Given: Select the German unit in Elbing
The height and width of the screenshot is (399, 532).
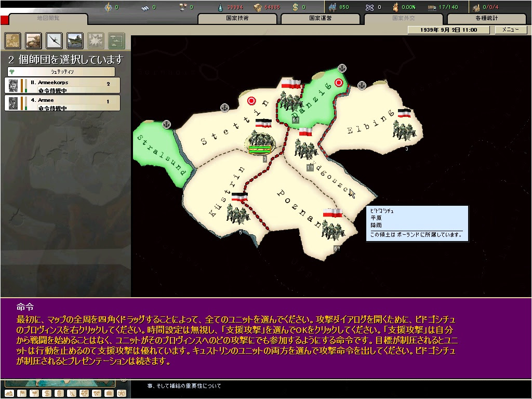Looking at the screenshot, I should pyautogui.click(x=404, y=131).
